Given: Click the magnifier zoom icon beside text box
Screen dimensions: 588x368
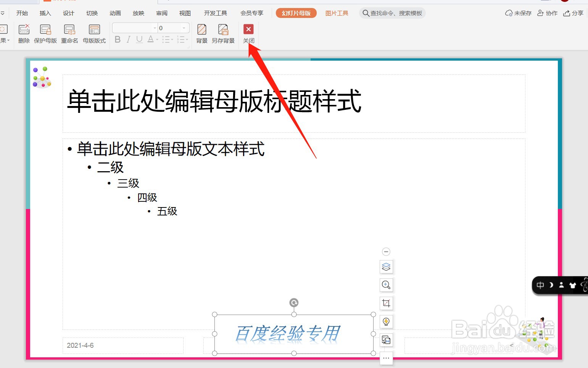Looking at the screenshot, I should (386, 285).
